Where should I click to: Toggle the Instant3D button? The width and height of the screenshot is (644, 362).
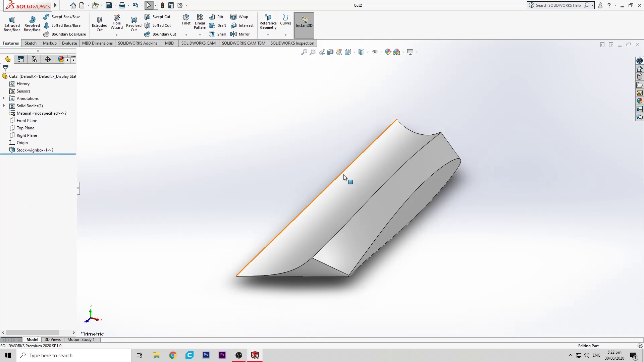click(x=304, y=25)
